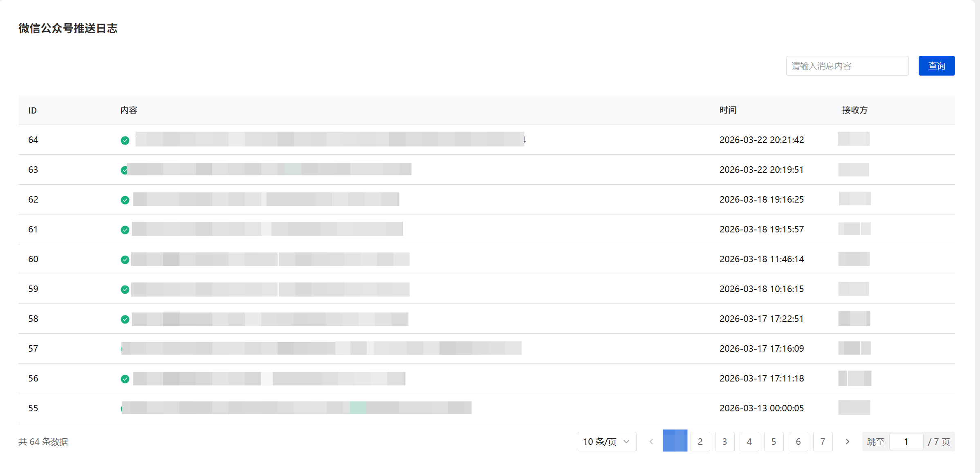Click the green check icon for ID 58
This screenshot has width=980, height=473.
[125, 319]
